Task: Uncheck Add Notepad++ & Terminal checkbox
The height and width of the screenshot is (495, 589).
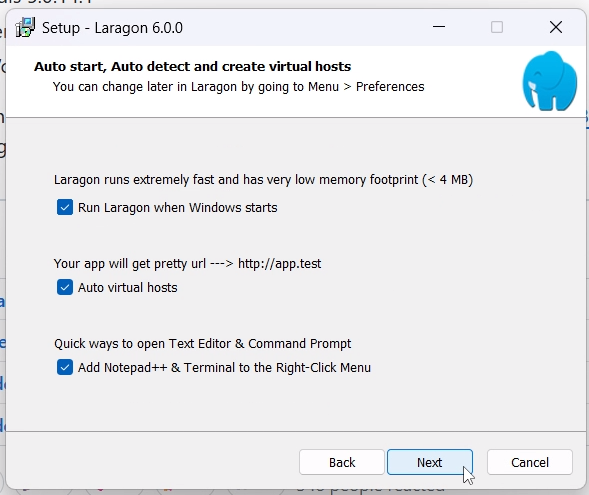Action: pos(65,367)
